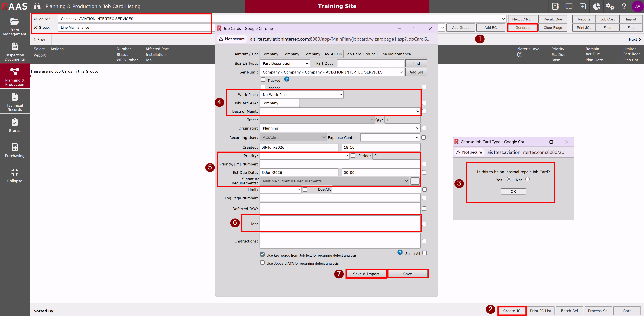Image resolution: width=644 pixels, height=316 pixels.
Task: Click the Priority/DMI Number field
Action: pyautogui.click(x=340, y=164)
